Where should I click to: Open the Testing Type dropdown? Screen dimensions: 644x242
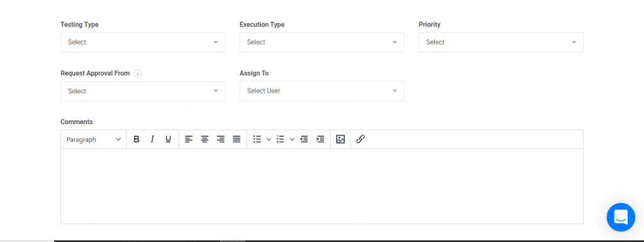tap(143, 42)
